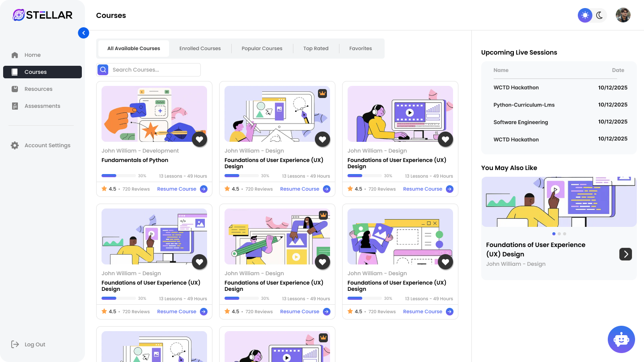Switch to Enrolled Courses tab
644x362 pixels.
(200, 48)
